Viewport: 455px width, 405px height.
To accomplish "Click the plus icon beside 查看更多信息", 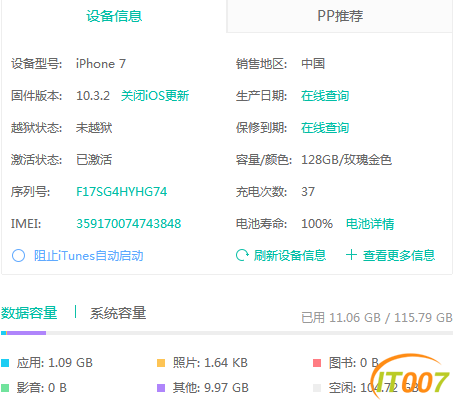I will pos(351,255).
